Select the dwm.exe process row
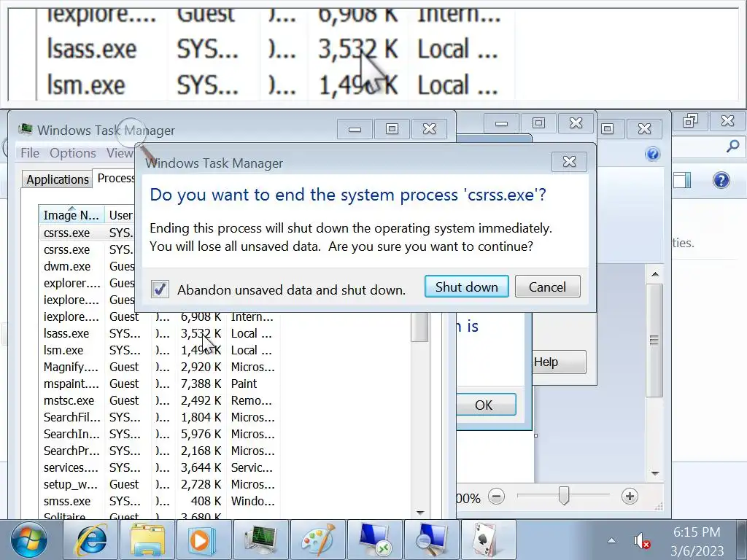Viewport: 747px width, 560px height. coord(88,266)
